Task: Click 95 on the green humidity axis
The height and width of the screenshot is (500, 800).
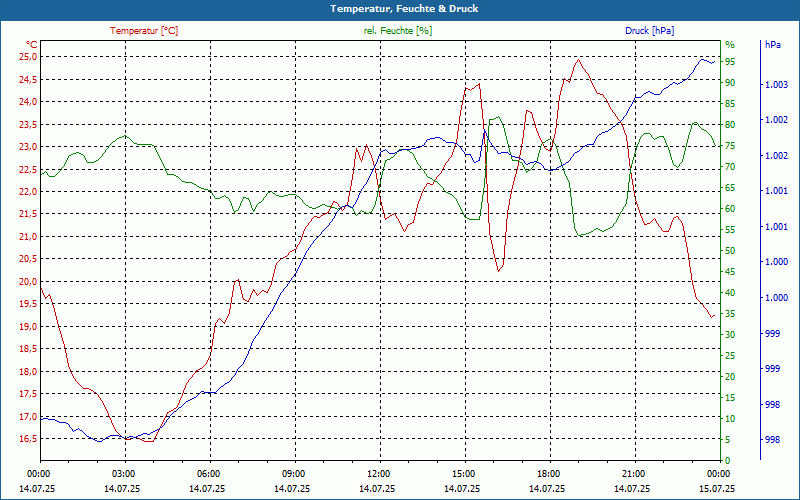Action: point(730,62)
